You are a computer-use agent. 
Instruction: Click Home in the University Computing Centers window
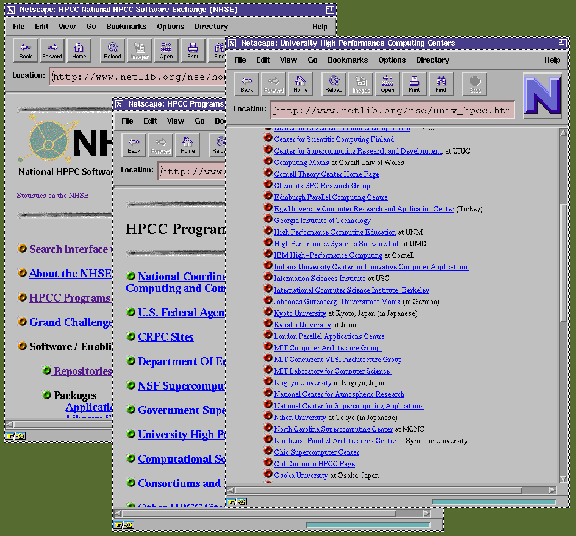pos(300,84)
